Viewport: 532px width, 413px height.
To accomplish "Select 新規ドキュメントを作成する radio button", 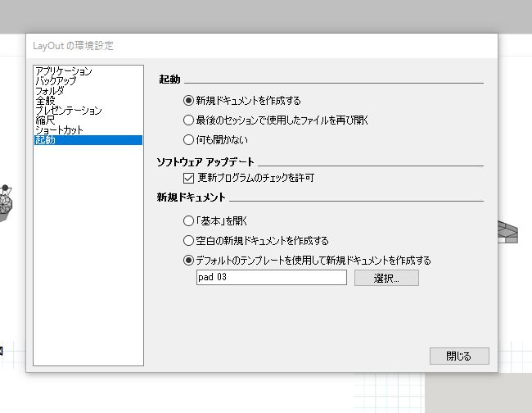I will [188, 101].
